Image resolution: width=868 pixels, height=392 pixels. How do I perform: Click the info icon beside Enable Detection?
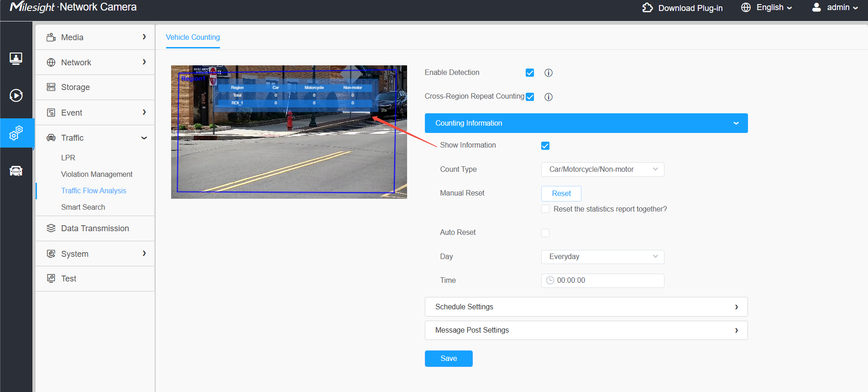(x=549, y=73)
